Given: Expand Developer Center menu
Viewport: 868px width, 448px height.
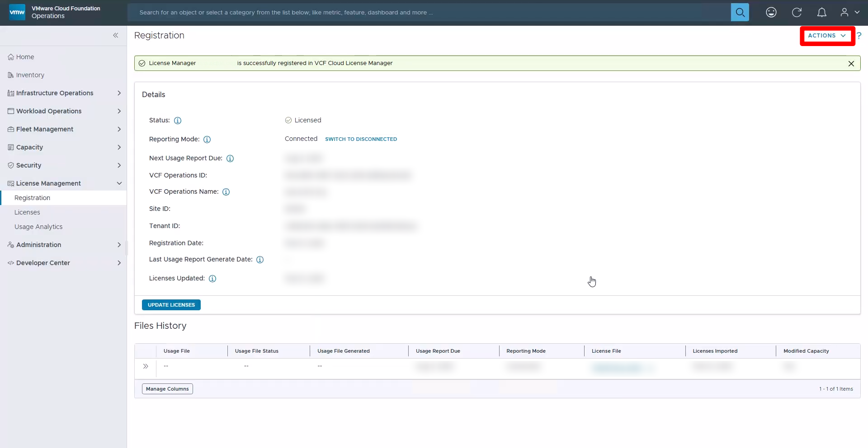Looking at the screenshot, I should pos(63,263).
